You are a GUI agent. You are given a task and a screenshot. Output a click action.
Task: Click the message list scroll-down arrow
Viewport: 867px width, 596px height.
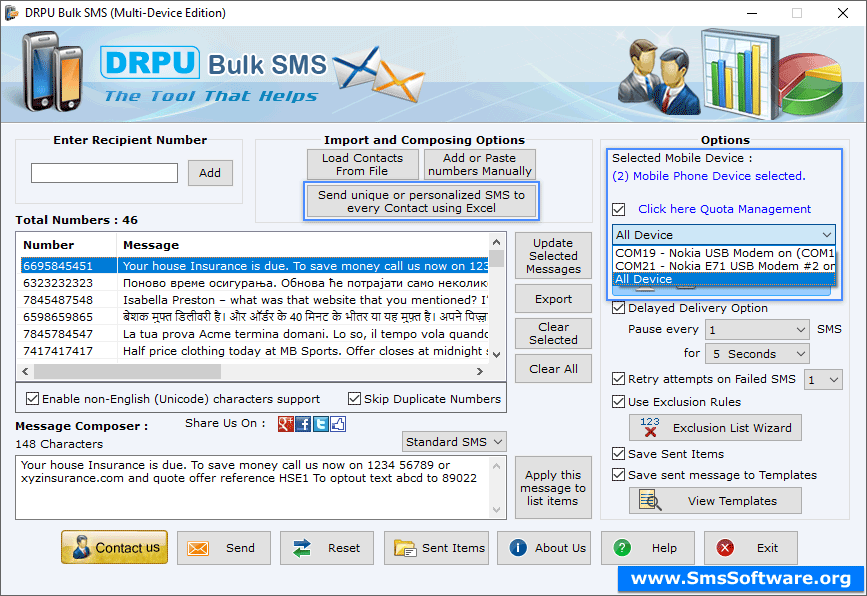point(497,355)
